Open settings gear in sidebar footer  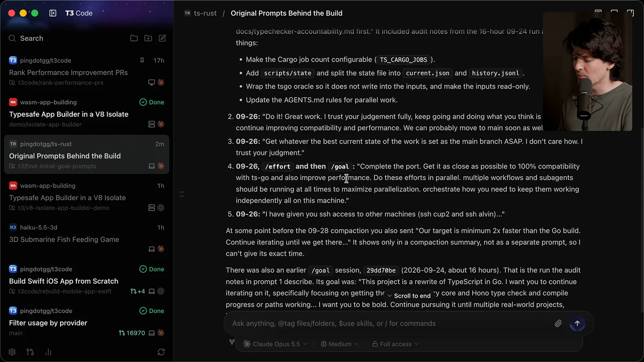(12, 352)
